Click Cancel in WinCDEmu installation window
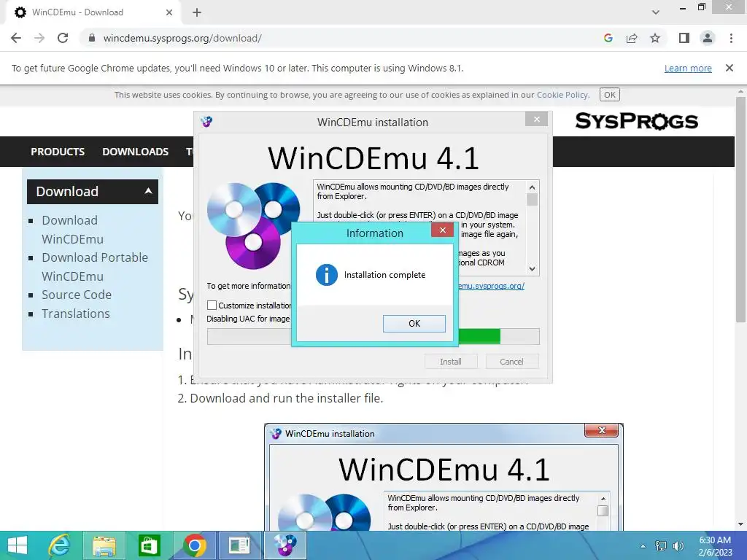This screenshot has height=560, width=747. tap(511, 362)
